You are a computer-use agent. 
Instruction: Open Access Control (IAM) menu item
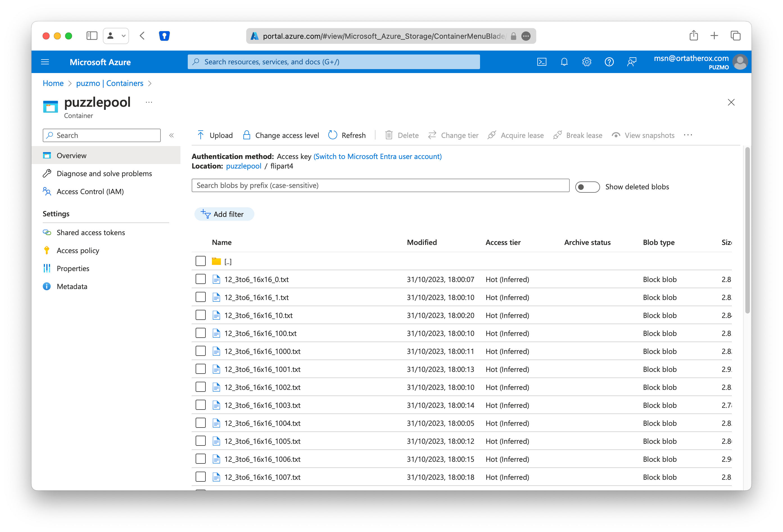90,192
